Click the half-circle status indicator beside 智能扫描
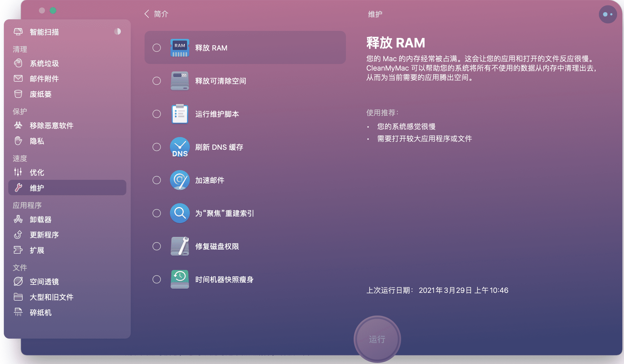Viewport: 624px width, 364px height. (118, 32)
